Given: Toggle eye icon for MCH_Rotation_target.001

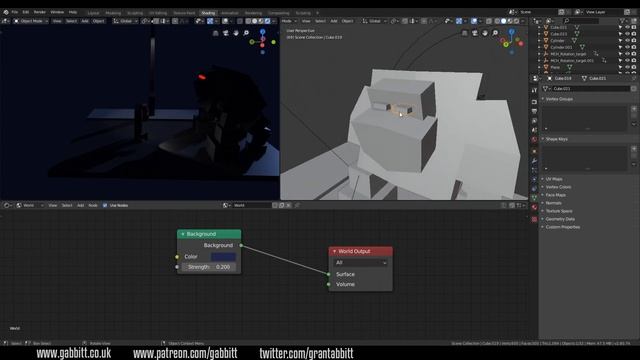Looking at the screenshot, I should click(627, 60).
